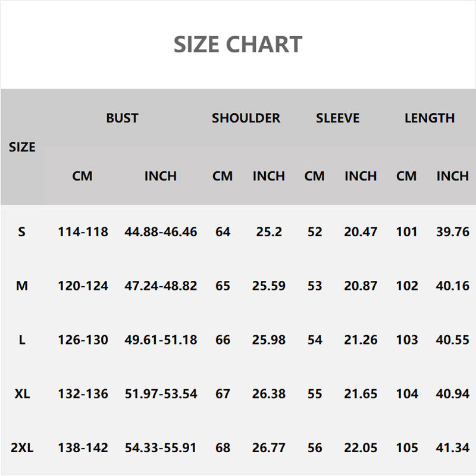
Task: Click the 2XL size row label
Action: click(x=22, y=448)
